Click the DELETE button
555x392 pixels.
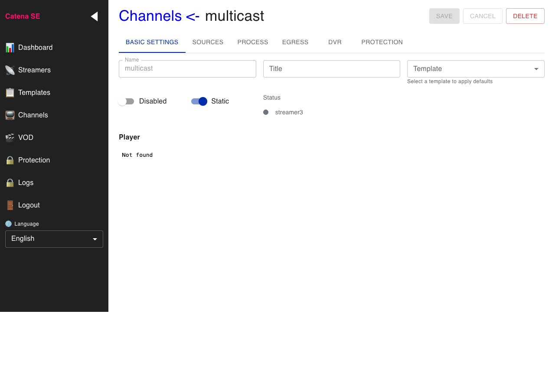pyautogui.click(x=525, y=16)
